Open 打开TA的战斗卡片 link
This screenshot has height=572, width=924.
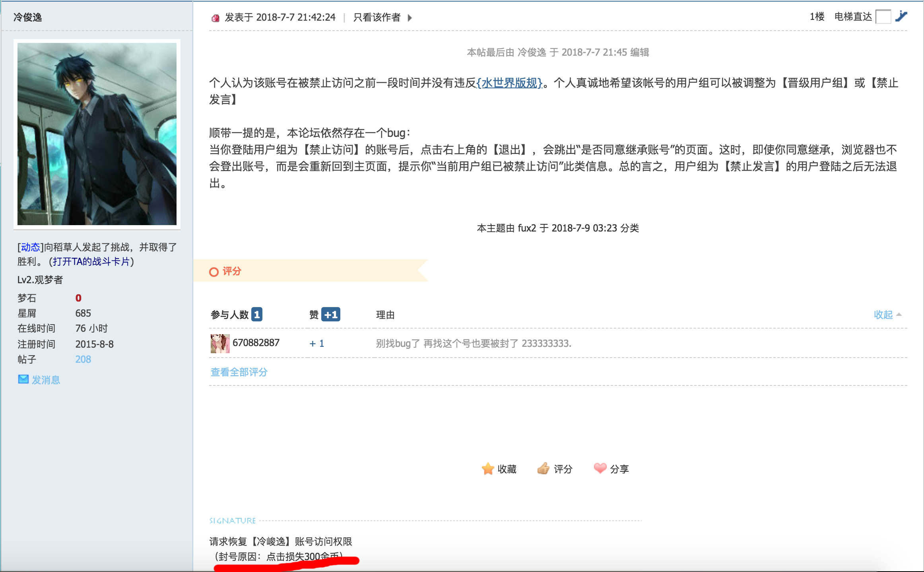[91, 262]
